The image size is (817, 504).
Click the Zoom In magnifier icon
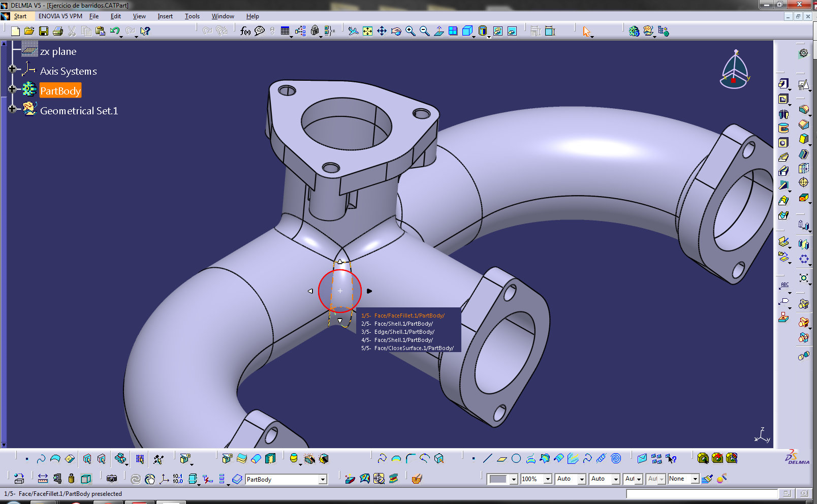click(x=410, y=31)
